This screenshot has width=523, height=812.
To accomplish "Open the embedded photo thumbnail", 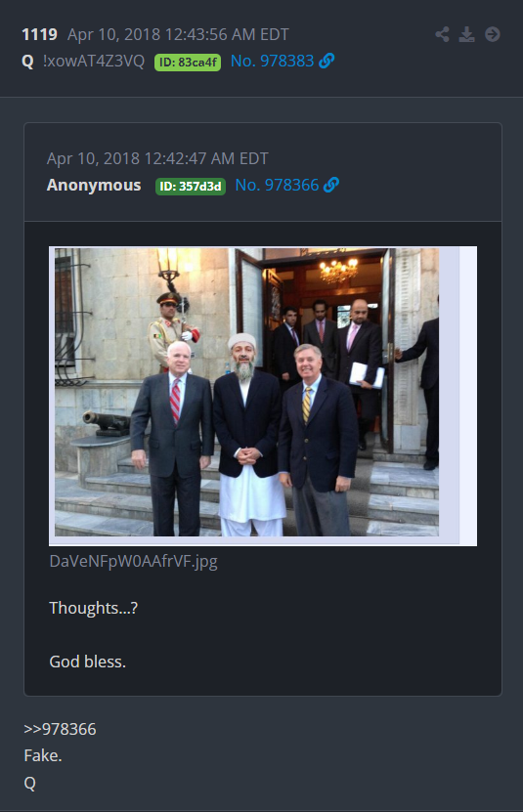I will point(263,396).
